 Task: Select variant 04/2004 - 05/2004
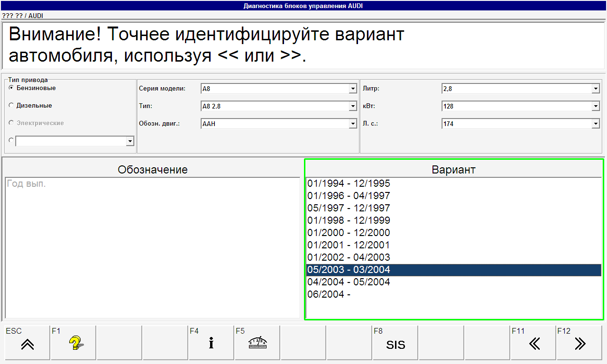pyautogui.click(x=453, y=282)
